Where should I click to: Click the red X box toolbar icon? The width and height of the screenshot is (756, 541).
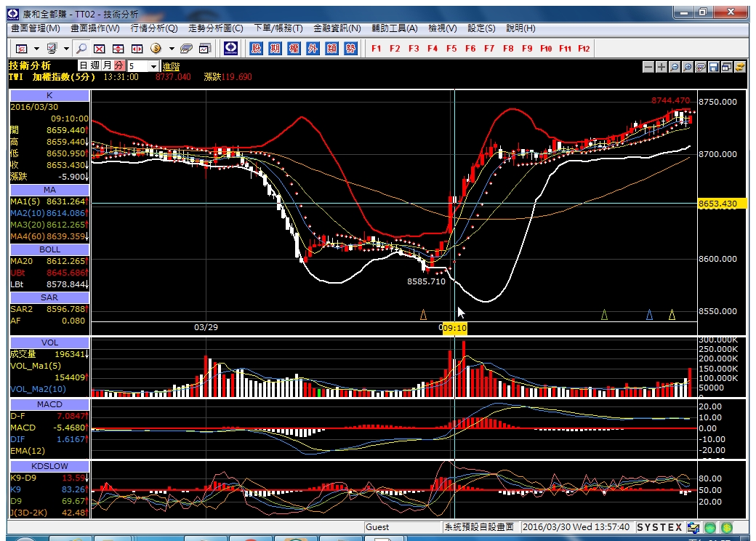[100, 48]
